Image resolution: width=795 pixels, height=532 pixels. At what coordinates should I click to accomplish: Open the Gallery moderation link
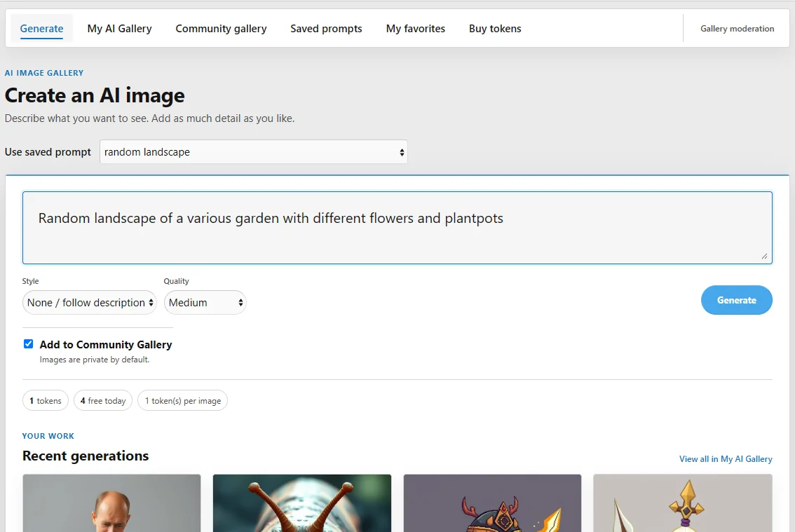click(x=738, y=29)
